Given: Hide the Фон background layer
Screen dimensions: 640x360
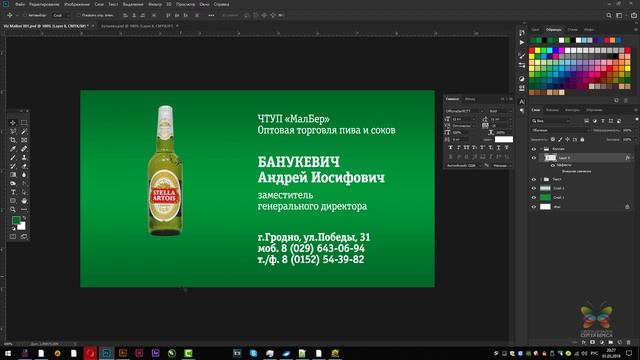Looking at the screenshot, I should pyautogui.click(x=533, y=207).
